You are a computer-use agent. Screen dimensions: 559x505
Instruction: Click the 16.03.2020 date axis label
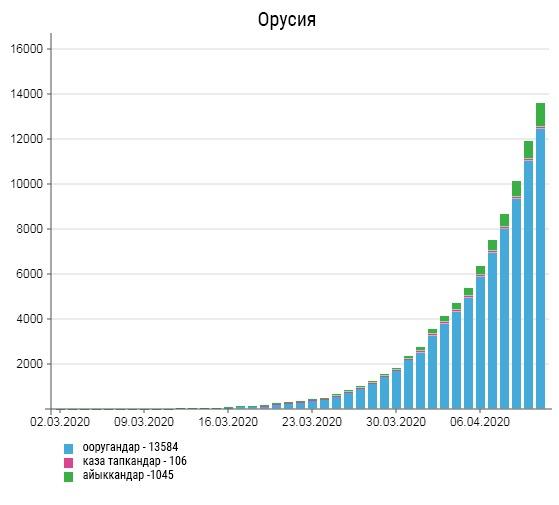coord(228,422)
